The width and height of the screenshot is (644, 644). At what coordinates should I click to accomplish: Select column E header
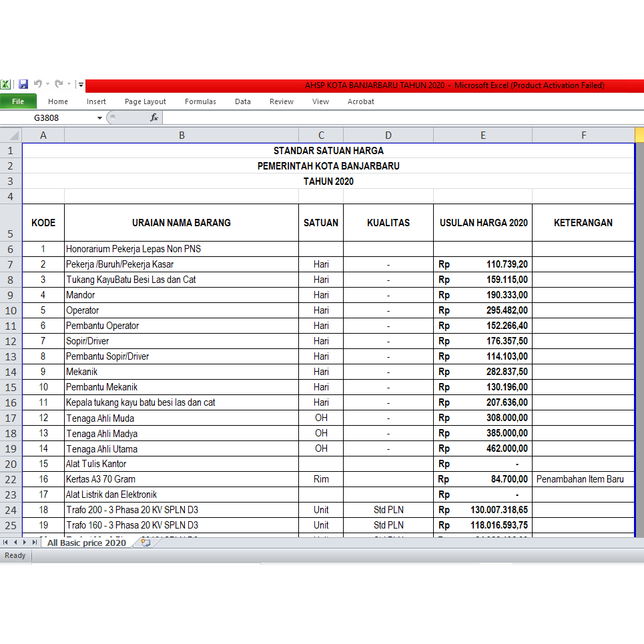click(483, 135)
